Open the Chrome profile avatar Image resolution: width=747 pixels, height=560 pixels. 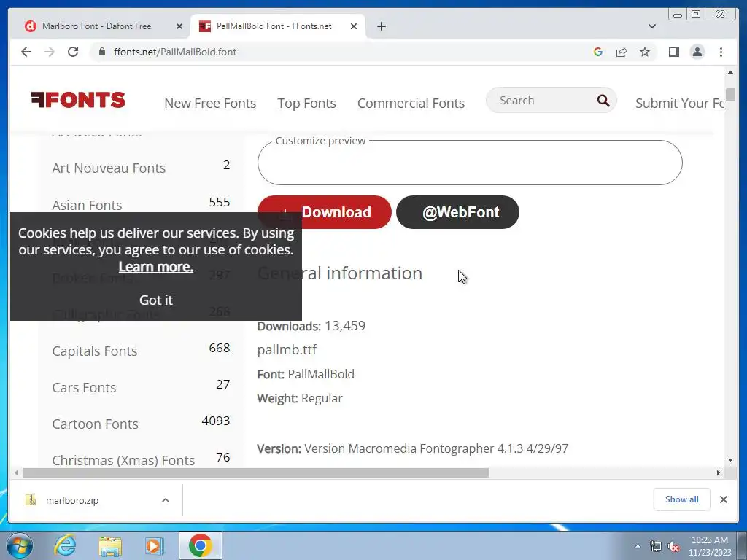[697, 52]
